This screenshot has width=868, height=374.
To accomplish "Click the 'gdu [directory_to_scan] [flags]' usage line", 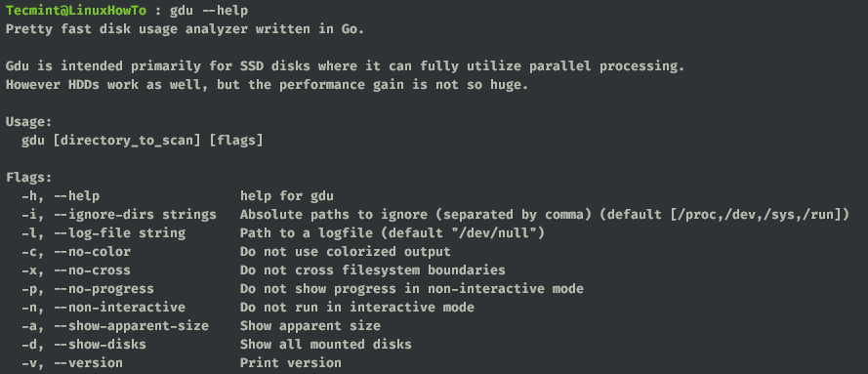I will pos(143,141).
